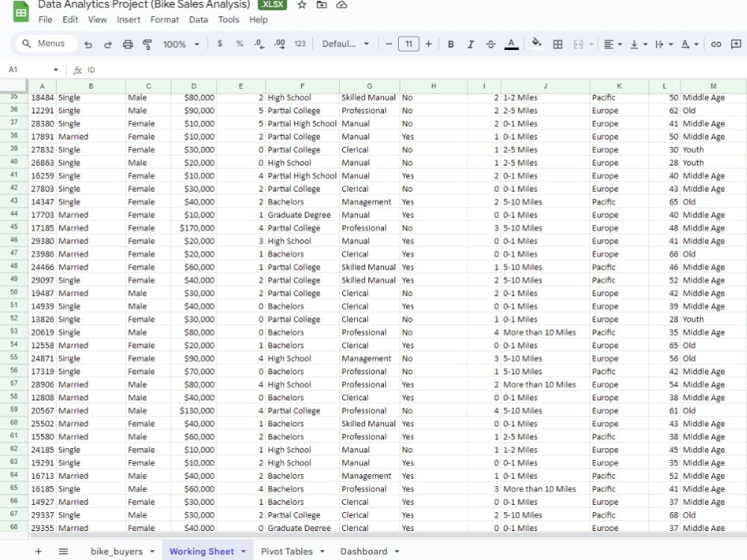Decrease font size with minus button

[388, 44]
